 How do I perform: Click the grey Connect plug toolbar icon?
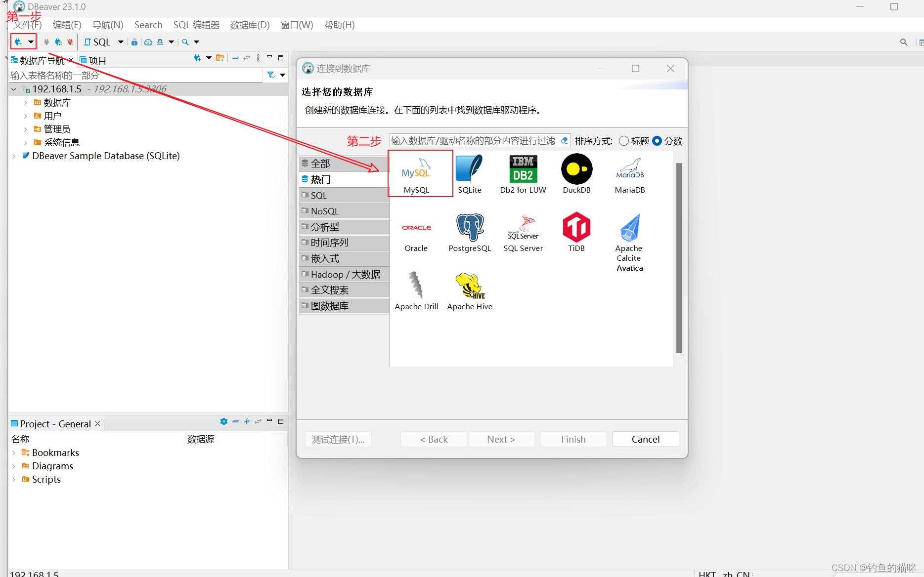point(46,42)
